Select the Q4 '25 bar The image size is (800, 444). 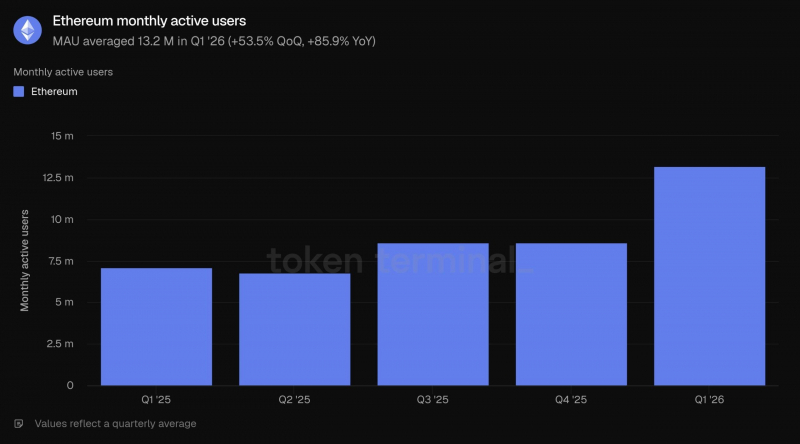(571, 314)
